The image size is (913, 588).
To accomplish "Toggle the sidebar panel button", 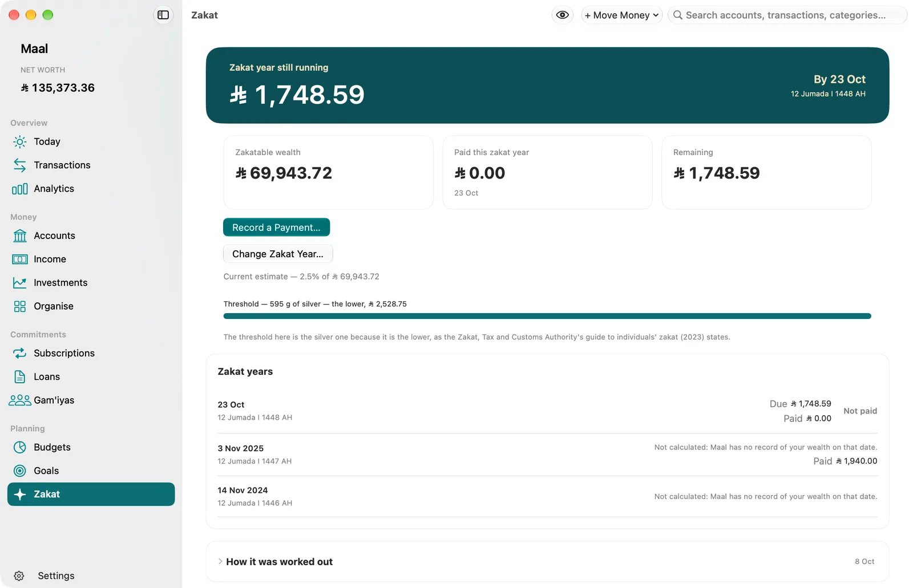I will coord(163,15).
